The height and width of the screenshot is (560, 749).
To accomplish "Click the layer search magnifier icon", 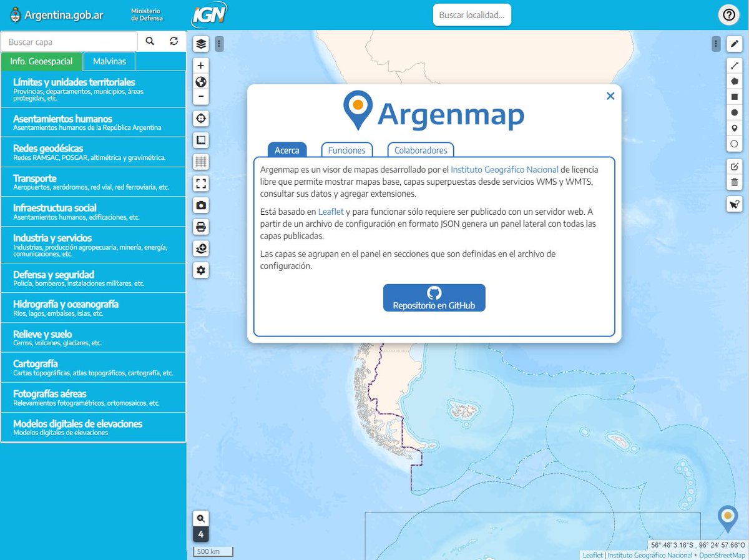I will point(150,41).
